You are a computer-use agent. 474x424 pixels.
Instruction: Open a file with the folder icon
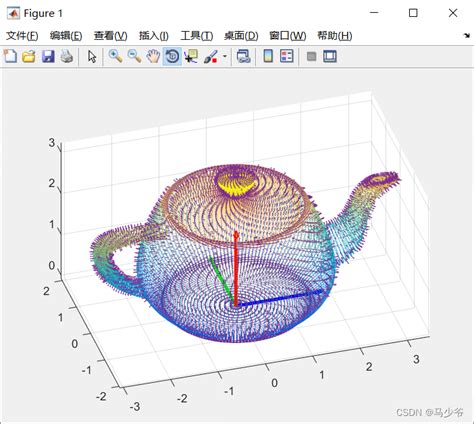point(29,56)
